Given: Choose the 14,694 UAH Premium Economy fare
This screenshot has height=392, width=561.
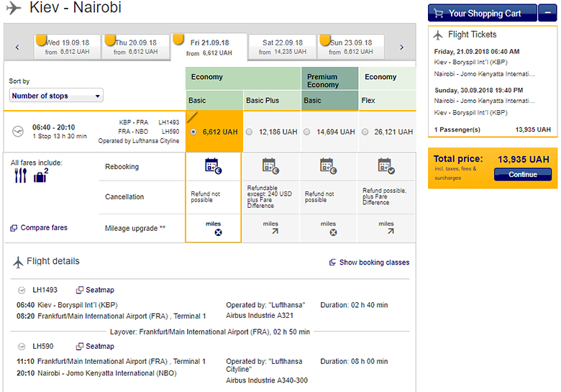Looking at the screenshot, I should point(307,132).
